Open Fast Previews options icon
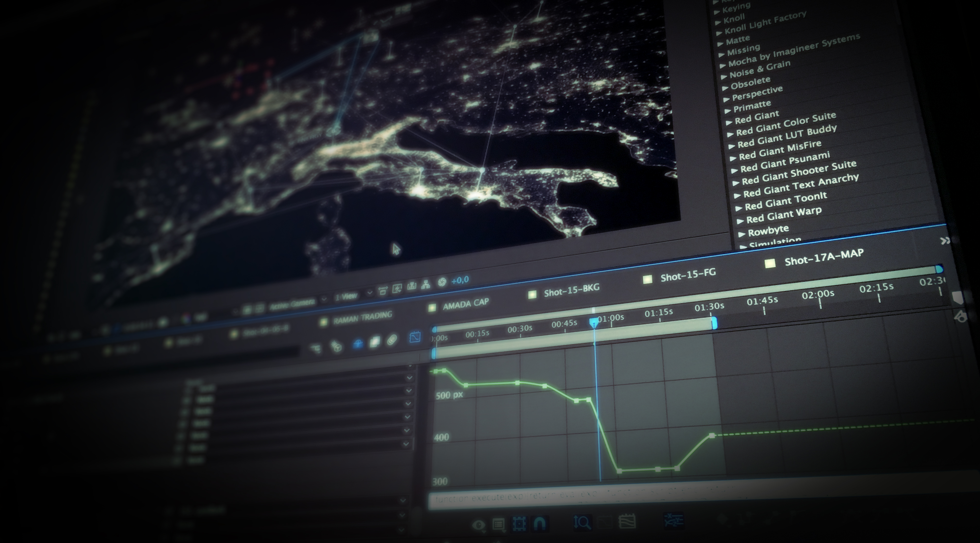Screen dimensions: 980x543 point(397,289)
